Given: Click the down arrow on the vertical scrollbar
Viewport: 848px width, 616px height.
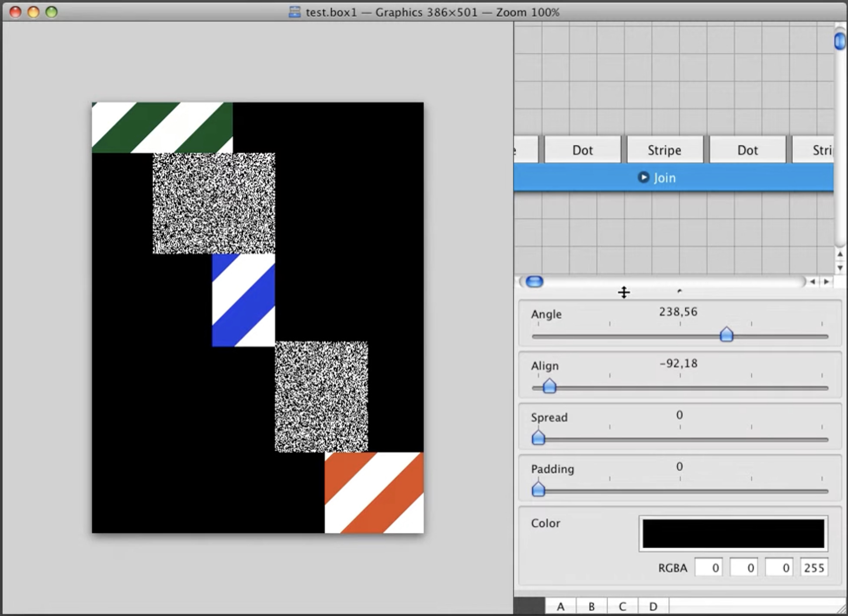Looking at the screenshot, I should (x=840, y=268).
